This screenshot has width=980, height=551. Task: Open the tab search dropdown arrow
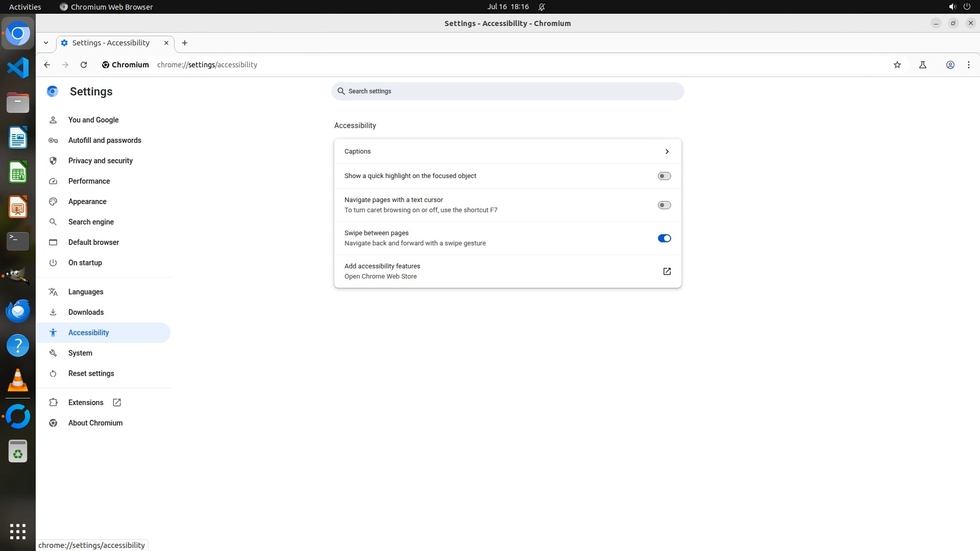coord(46,43)
